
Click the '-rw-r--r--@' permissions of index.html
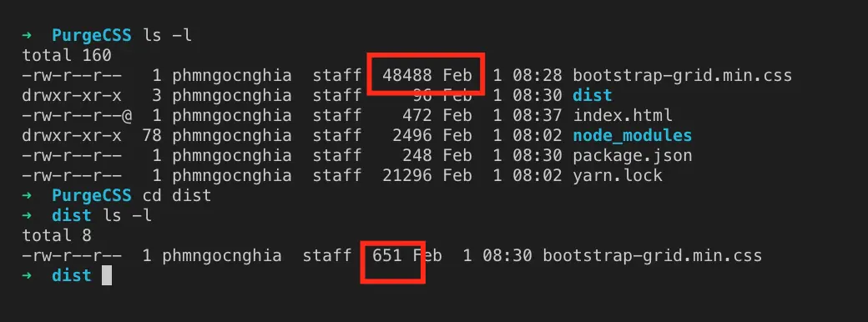point(77,115)
